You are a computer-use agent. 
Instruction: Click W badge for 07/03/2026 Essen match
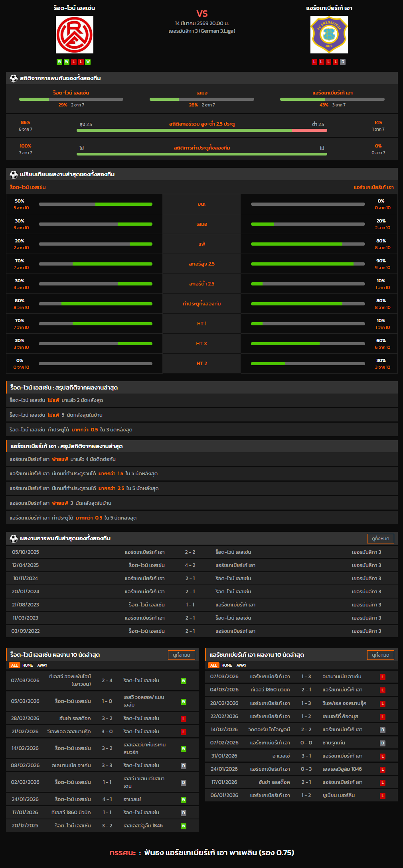[x=184, y=681]
